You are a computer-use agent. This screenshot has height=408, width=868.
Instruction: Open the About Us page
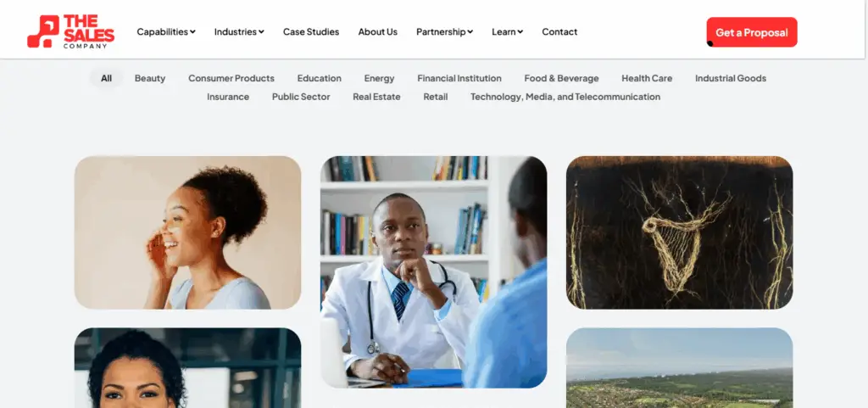377,32
